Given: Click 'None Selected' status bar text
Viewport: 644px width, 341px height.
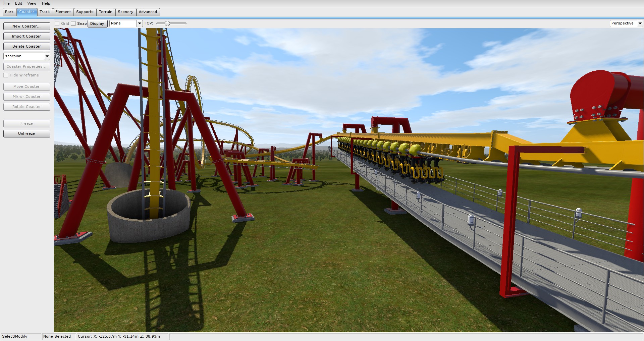Looking at the screenshot, I should click(57, 336).
